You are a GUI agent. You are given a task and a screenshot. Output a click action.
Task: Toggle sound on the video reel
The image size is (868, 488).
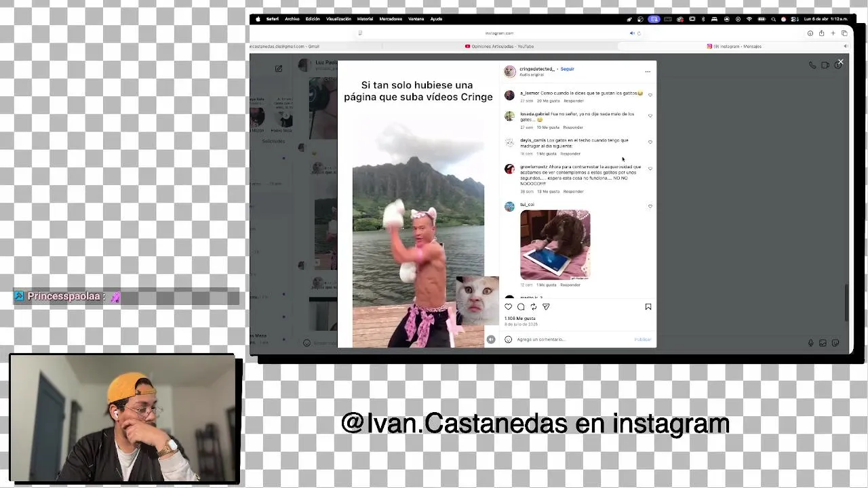point(491,340)
